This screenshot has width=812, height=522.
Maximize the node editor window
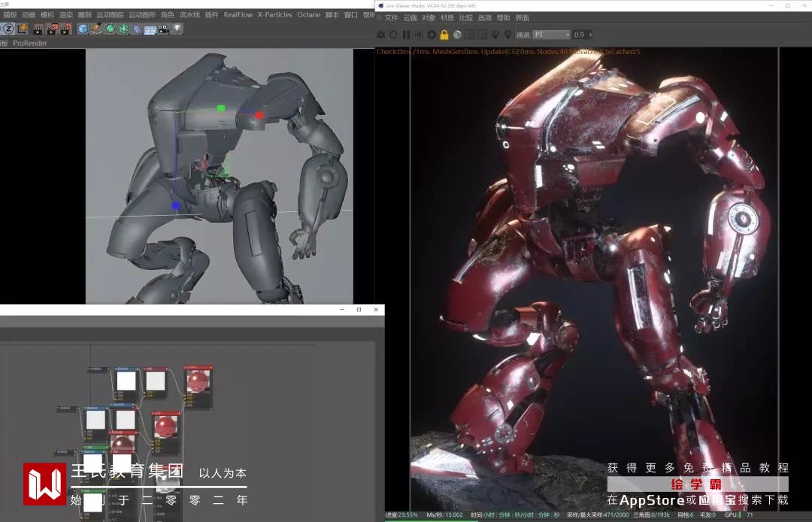pos(359,310)
